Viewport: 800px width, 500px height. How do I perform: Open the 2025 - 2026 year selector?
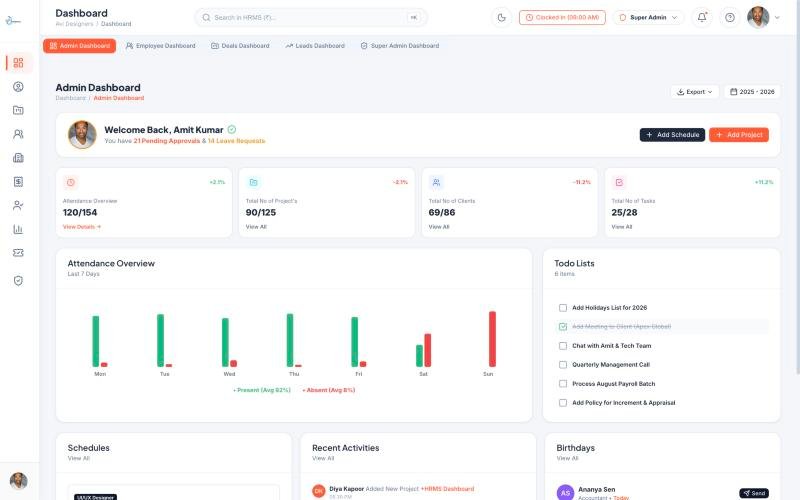(752, 92)
